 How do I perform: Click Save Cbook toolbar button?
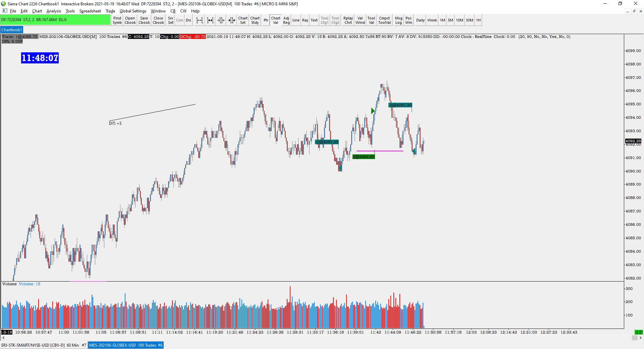pyautogui.click(x=144, y=20)
